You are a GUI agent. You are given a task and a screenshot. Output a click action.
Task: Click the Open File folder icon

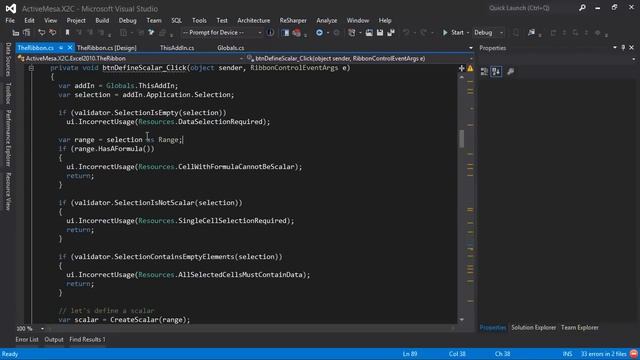point(369,33)
